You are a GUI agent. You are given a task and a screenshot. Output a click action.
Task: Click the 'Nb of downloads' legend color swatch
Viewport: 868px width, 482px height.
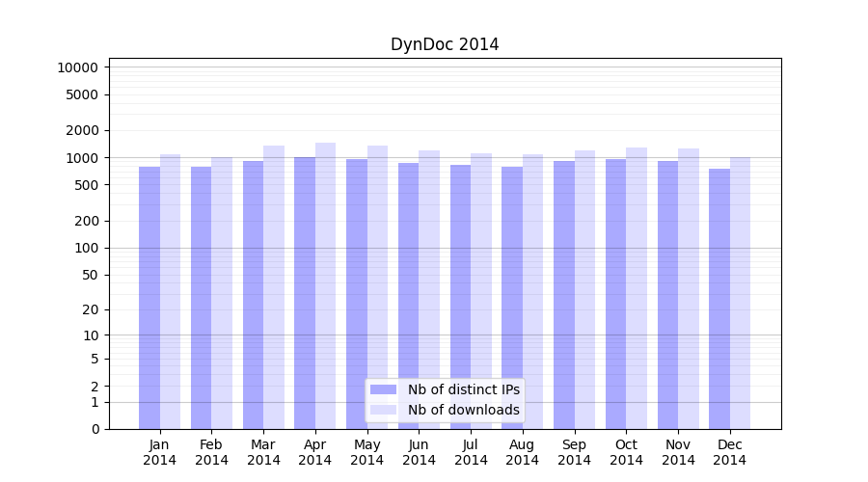pos(383,410)
